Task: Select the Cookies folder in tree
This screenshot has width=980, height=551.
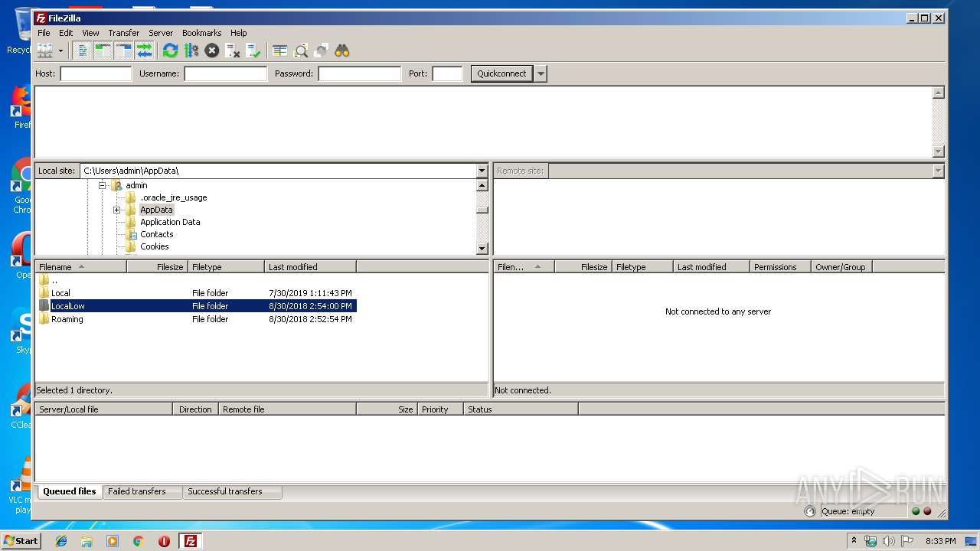Action: tap(154, 246)
